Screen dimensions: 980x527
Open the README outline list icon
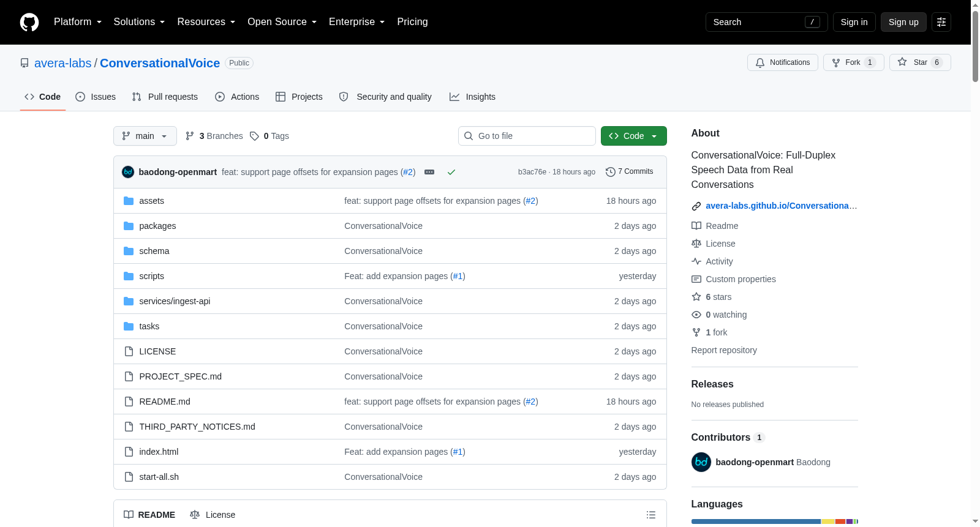(651, 515)
